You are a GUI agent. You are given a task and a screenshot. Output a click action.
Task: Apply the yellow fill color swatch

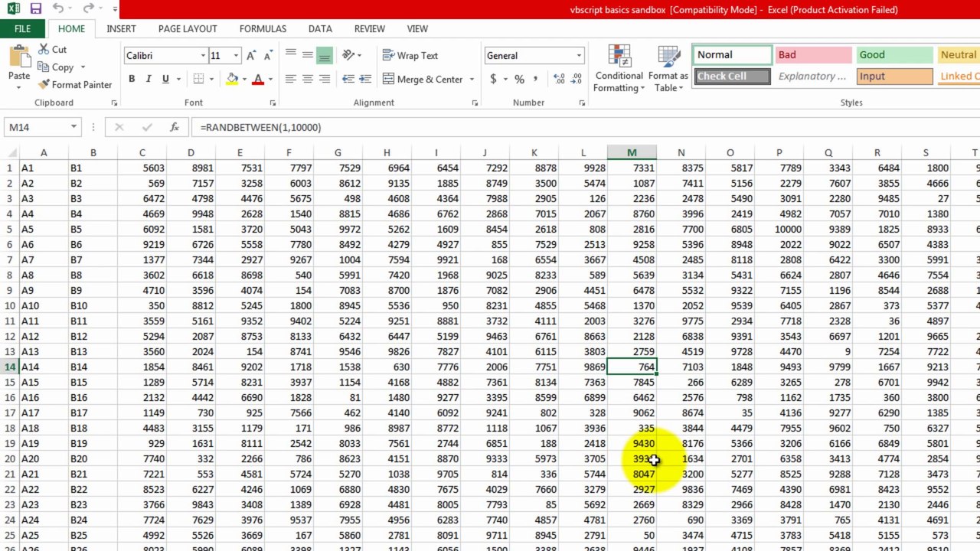(x=232, y=79)
